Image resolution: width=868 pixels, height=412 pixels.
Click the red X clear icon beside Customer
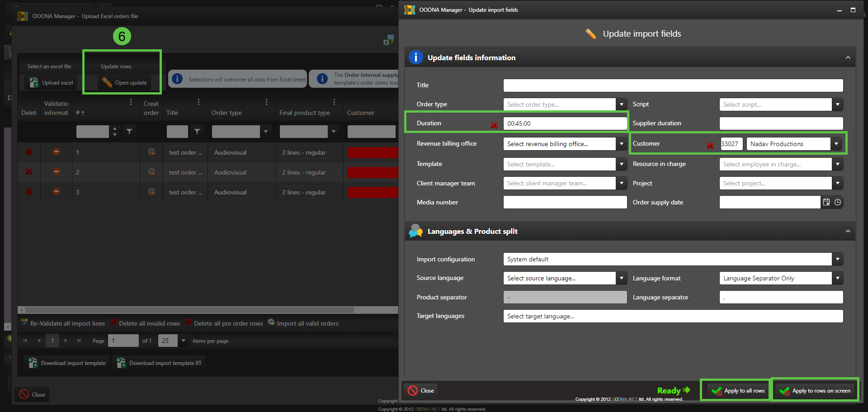(710, 145)
